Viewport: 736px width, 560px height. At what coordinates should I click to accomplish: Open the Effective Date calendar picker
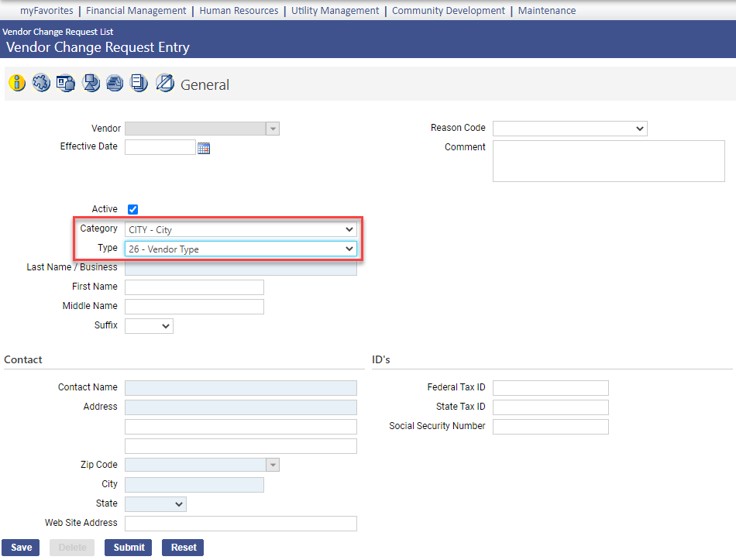[204, 148]
